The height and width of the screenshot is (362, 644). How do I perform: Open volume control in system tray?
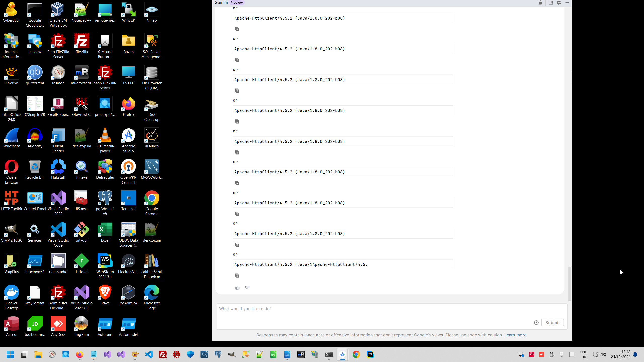[x=603, y=354]
